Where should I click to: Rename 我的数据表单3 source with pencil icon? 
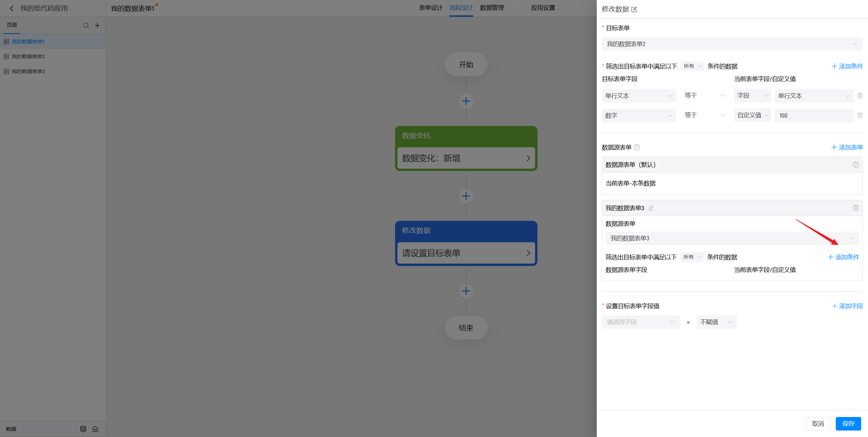pos(651,208)
